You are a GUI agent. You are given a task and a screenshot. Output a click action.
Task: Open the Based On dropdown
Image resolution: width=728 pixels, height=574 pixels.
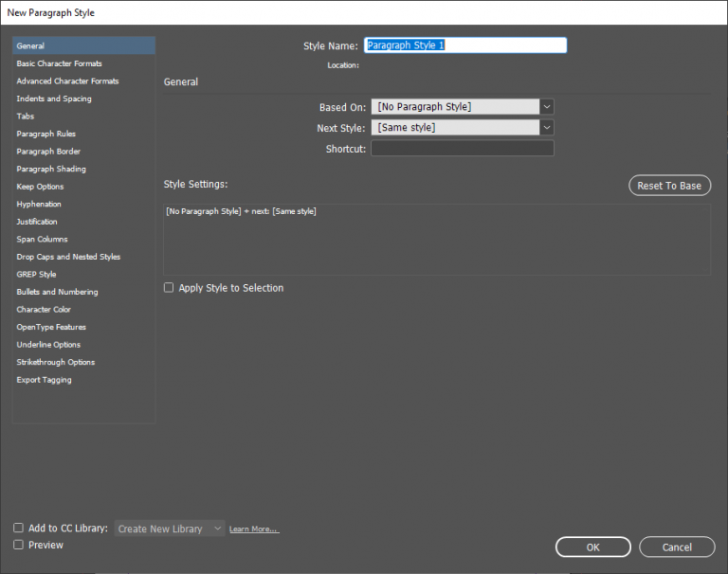[x=462, y=107]
